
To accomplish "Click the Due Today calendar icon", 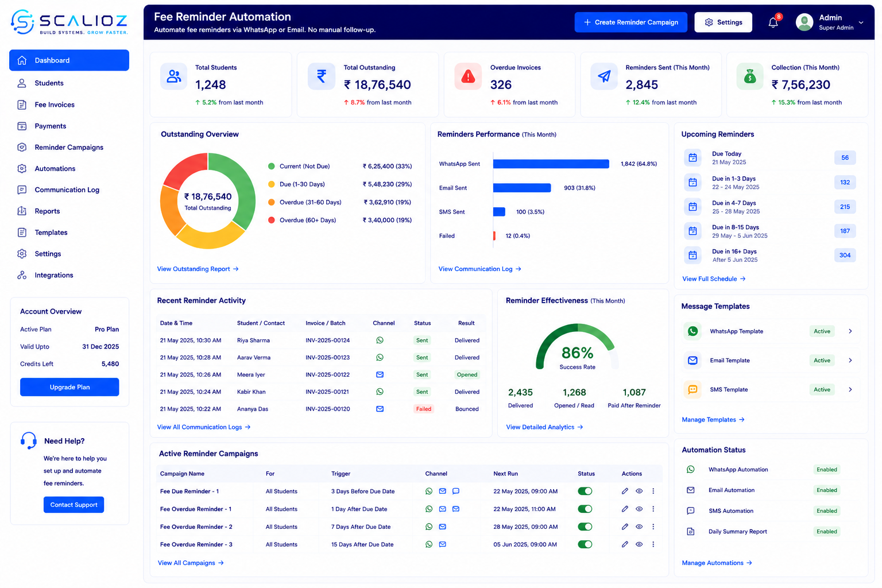I will point(693,158).
